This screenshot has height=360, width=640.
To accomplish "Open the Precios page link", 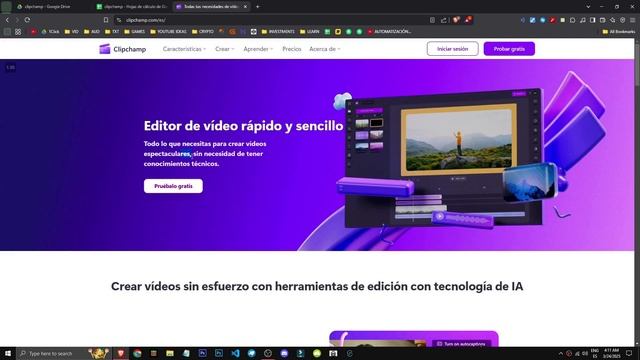I will click(292, 49).
